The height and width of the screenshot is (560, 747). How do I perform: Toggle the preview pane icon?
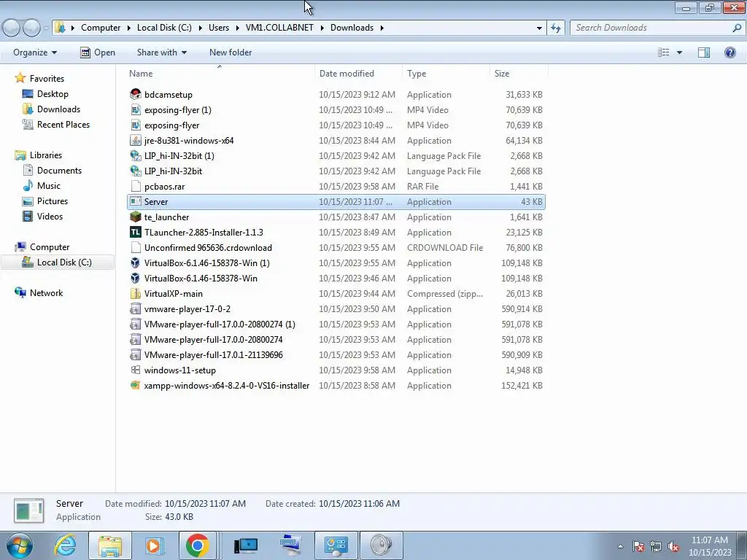[x=704, y=52]
